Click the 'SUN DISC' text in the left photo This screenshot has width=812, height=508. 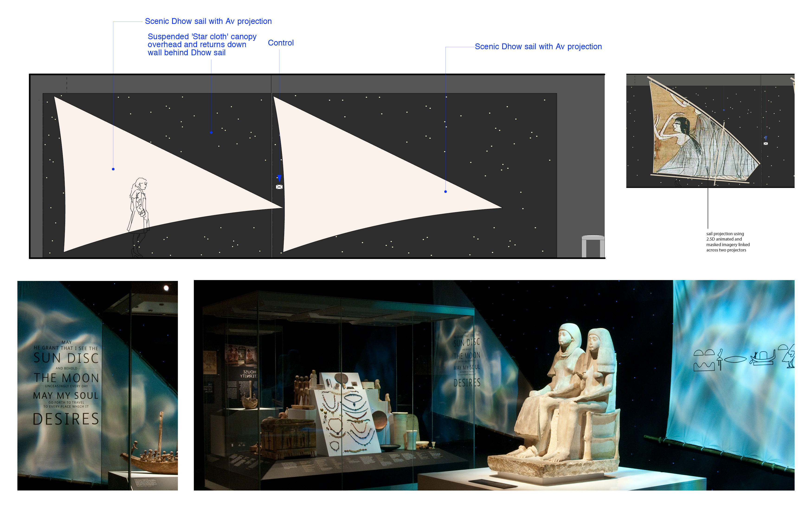[x=66, y=358]
